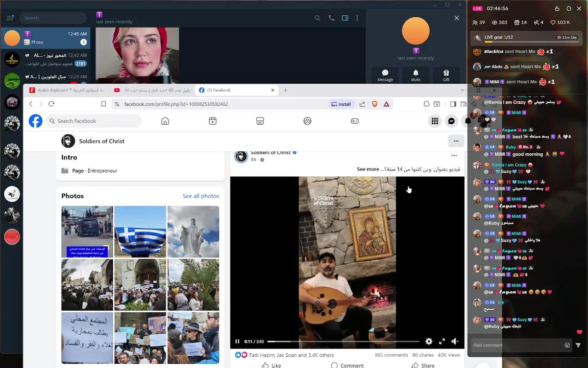Viewport: 588px width, 368px height.
Task: Click the facebook.com address bar
Action: click(x=221, y=104)
